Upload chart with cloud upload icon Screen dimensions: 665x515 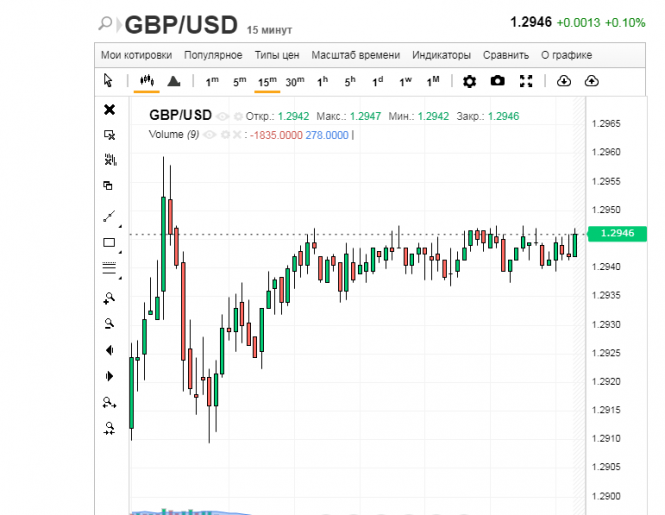(592, 81)
